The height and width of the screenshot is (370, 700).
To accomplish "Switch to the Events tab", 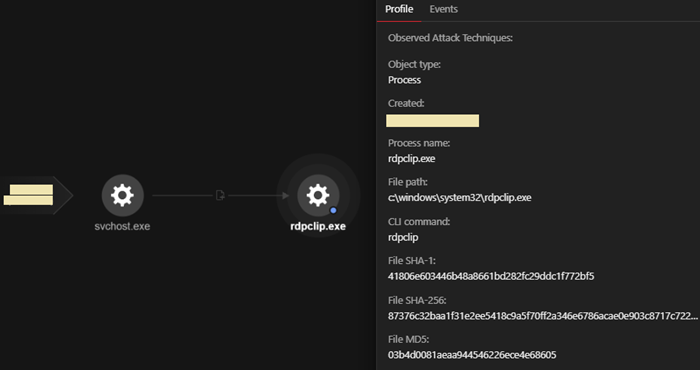I will (443, 9).
